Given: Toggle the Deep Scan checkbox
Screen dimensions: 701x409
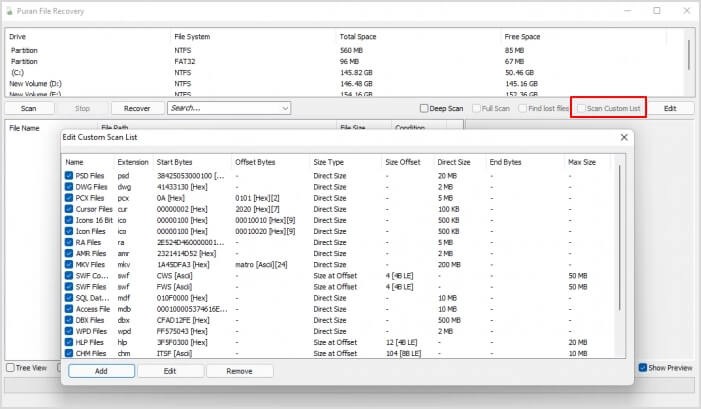Looking at the screenshot, I should 424,108.
